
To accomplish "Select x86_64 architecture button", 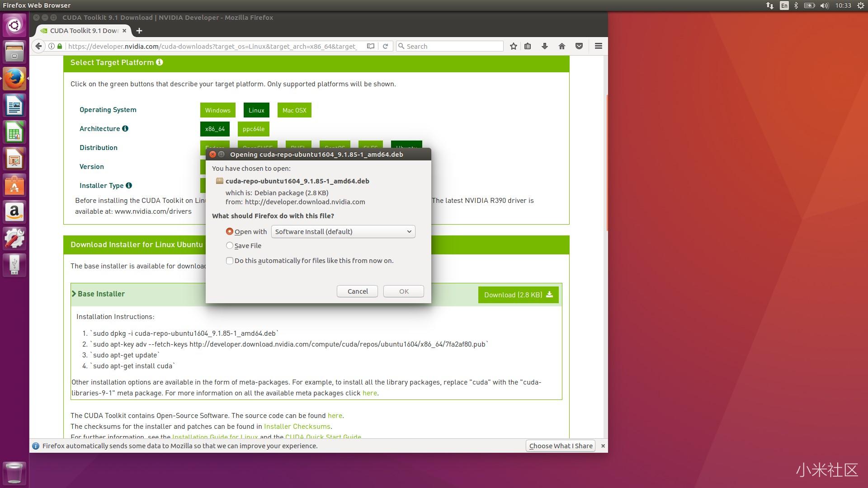I will tap(215, 129).
